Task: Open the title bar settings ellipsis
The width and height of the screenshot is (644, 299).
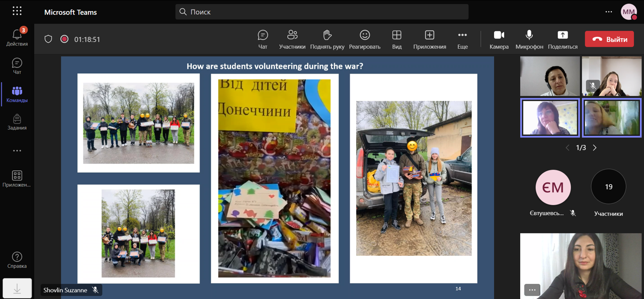Action: 609,12
